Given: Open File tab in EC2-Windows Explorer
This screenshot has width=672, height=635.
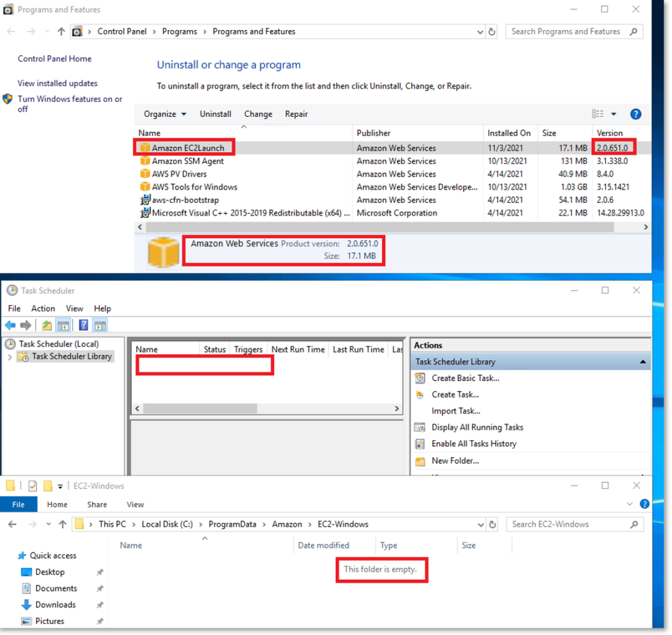Looking at the screenshot, I should [x=18, y=504].
